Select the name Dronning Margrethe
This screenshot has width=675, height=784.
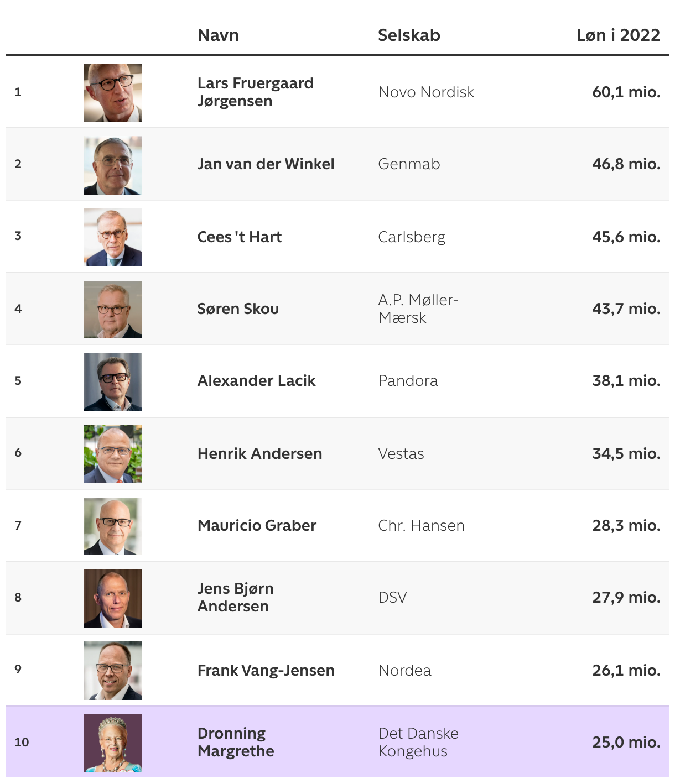tap(236, 742)
